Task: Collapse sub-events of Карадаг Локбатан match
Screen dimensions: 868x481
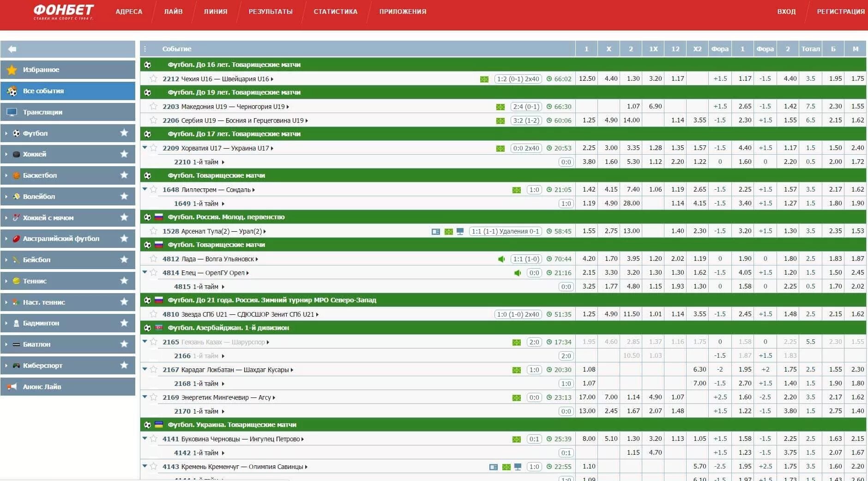Action: [x=145, y=369]
